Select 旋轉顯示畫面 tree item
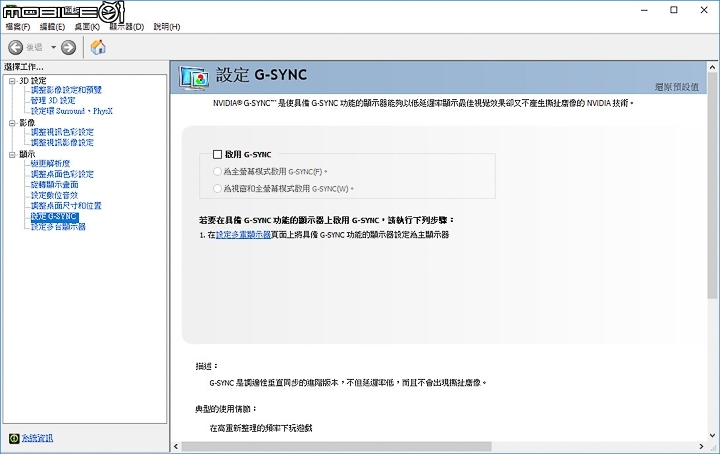The width and height of the screenshot is (720, 454). (x=54, y=185)
